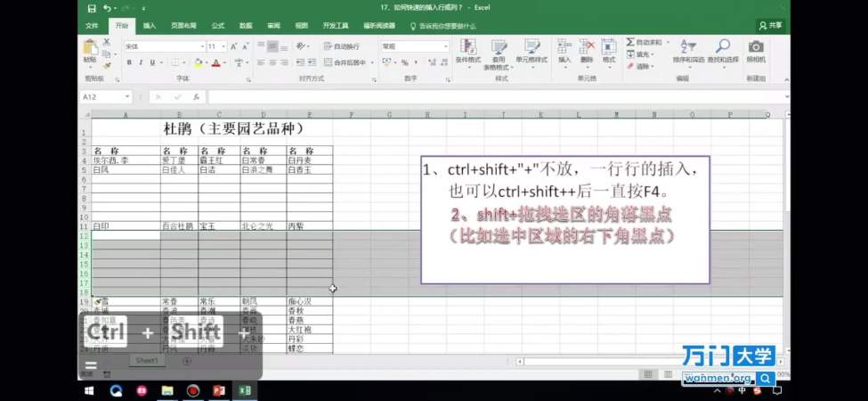The height and width of the screenshot is (401, 868).
Task: Click the Format cells icon
Action: [x=609, y=47]
